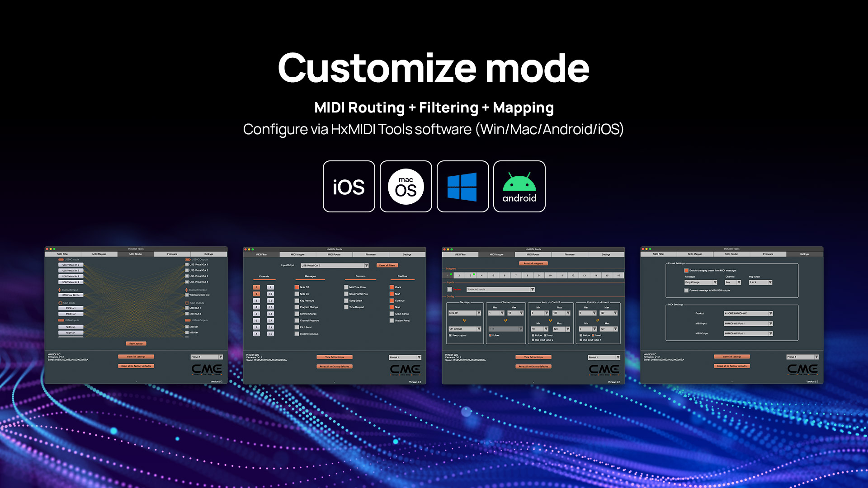Switch to MIDI Filter tab in router window
The width and height of the screenshot is (868, 488).
[x=63, y=254]
